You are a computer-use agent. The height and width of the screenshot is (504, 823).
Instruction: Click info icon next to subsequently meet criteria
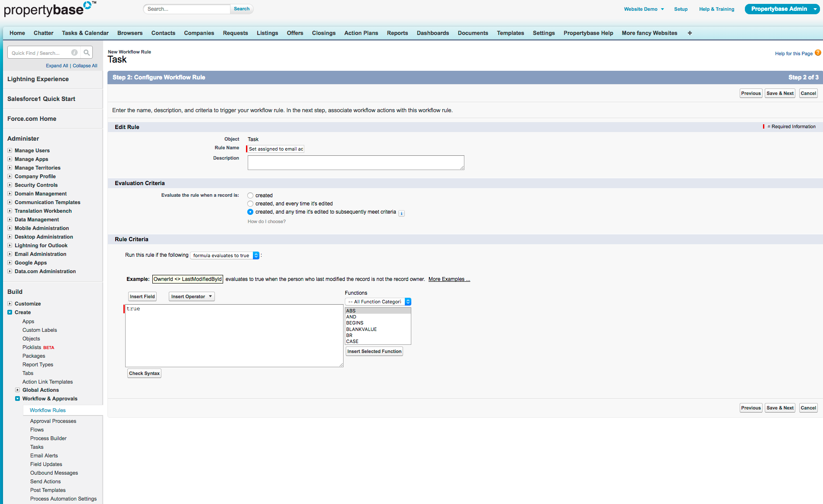[401, 213]
